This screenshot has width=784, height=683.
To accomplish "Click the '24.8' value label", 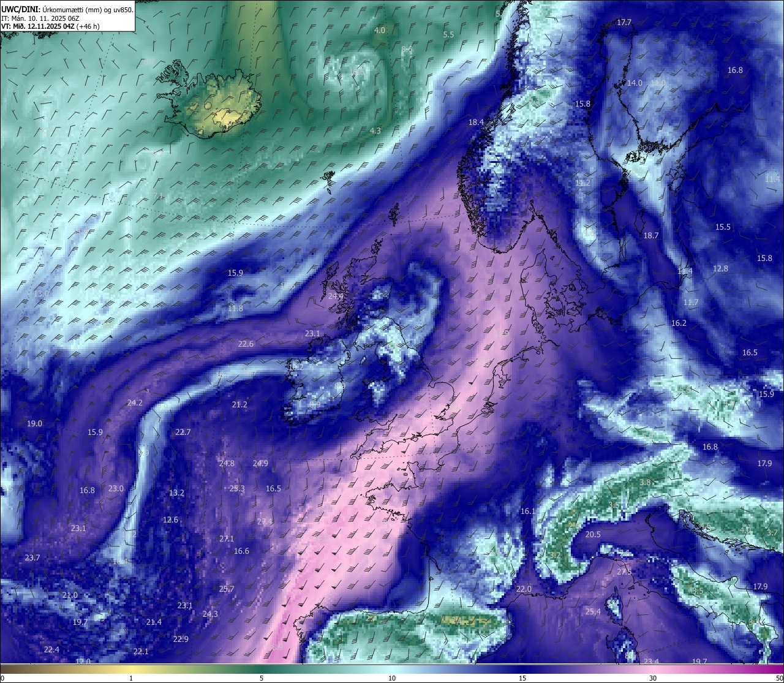I will 227,464.
